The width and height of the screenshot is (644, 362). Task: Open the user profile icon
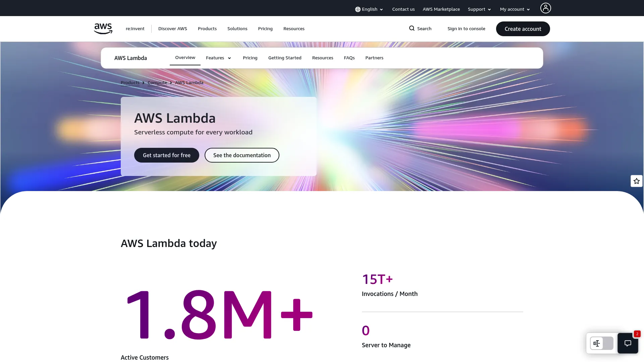pos(545,8)
